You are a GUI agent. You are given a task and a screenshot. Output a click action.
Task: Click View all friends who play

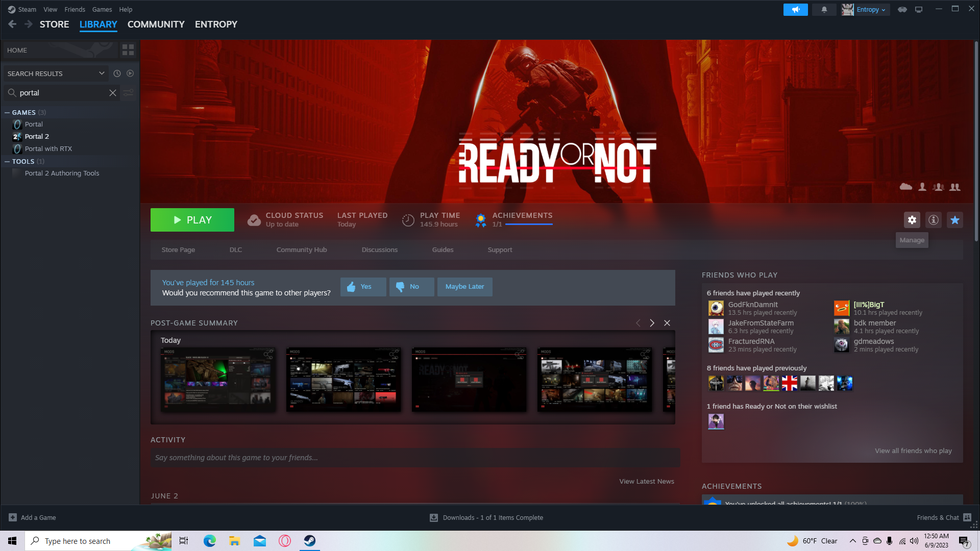913,451
